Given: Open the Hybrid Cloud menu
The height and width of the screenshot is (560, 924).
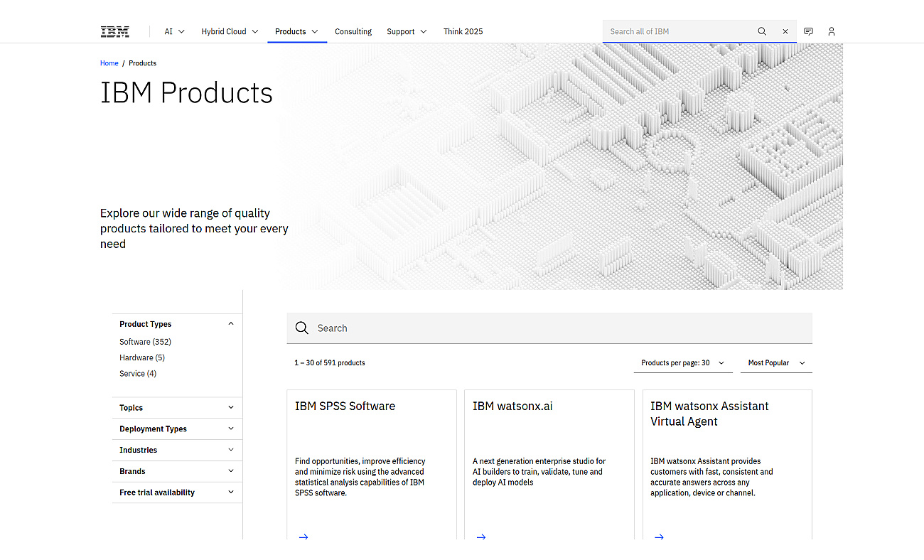Looking at the screenshot, I should click(230, 31).
